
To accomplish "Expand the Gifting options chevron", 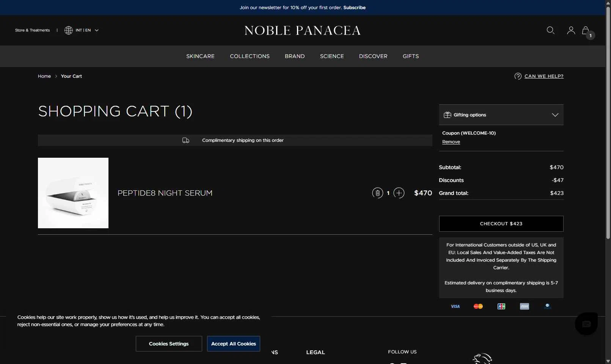I will click(555, 115).
